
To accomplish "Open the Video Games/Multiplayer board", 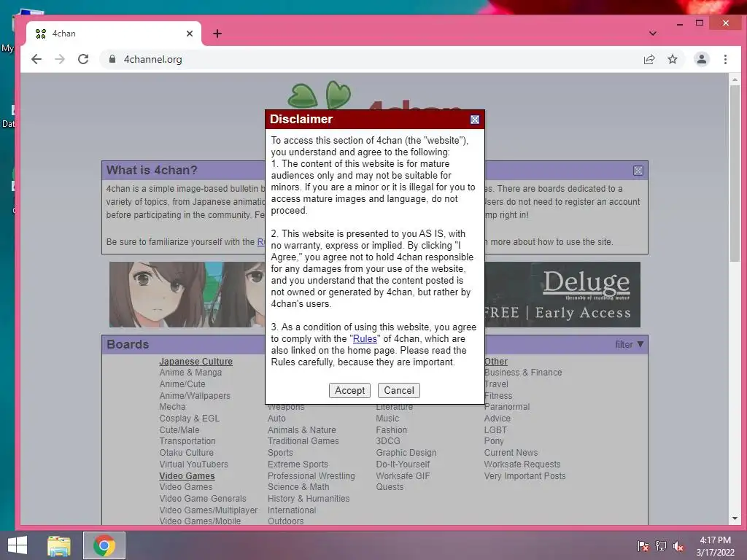I will [x=209, y=510].
